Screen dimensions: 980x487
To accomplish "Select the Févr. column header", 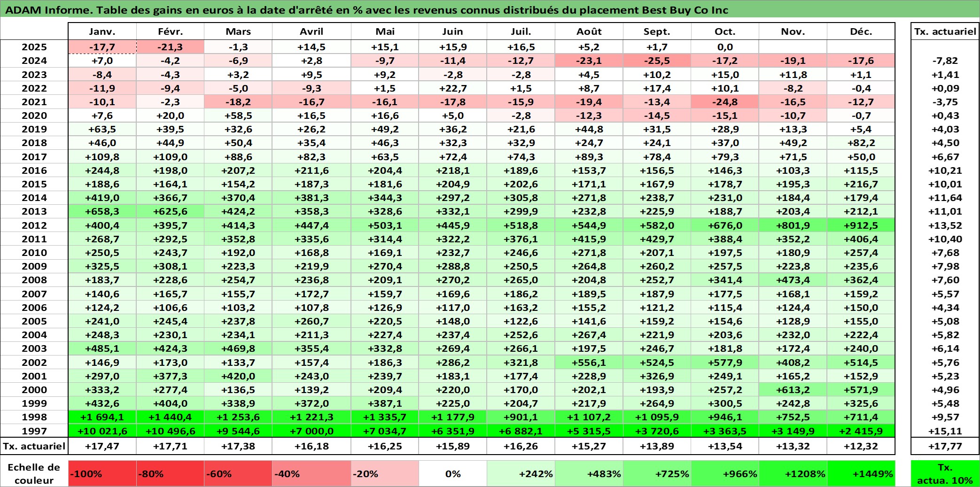I will (x=170, y=31).
